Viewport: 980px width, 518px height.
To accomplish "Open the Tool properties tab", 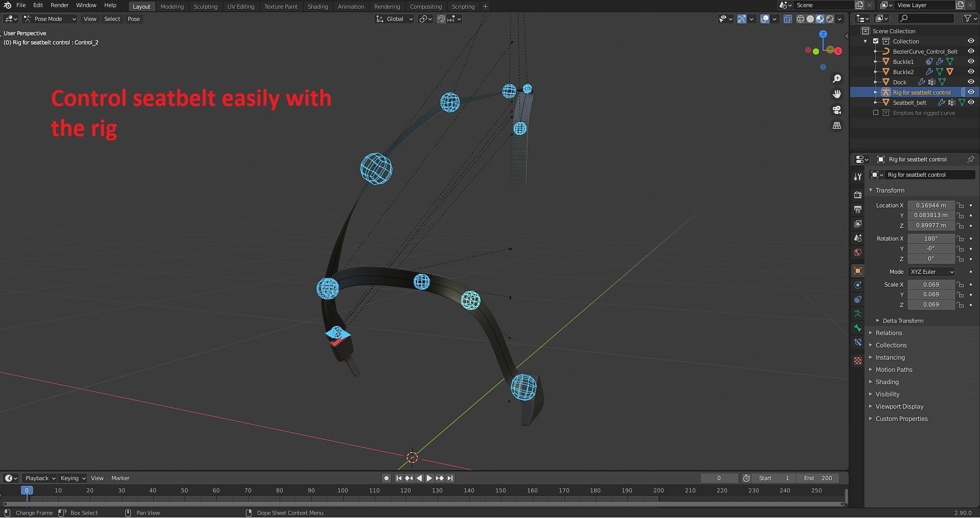I will click(858, 177).
